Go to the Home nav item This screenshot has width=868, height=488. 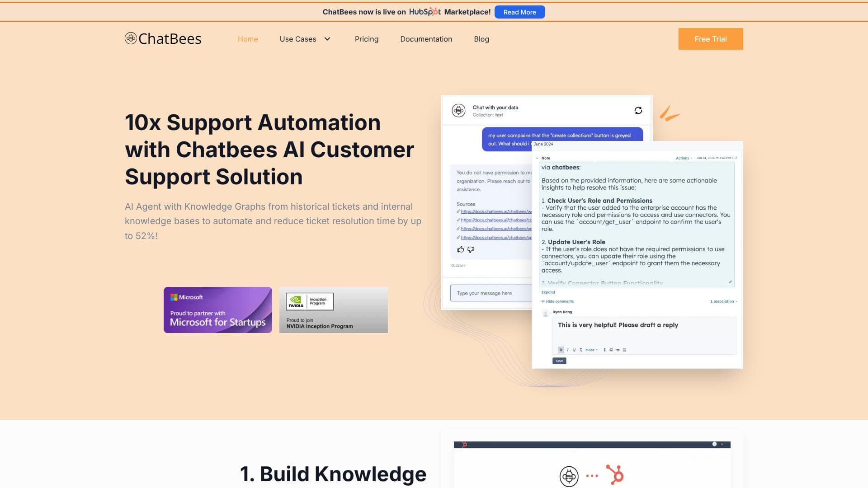pos(248,39)
